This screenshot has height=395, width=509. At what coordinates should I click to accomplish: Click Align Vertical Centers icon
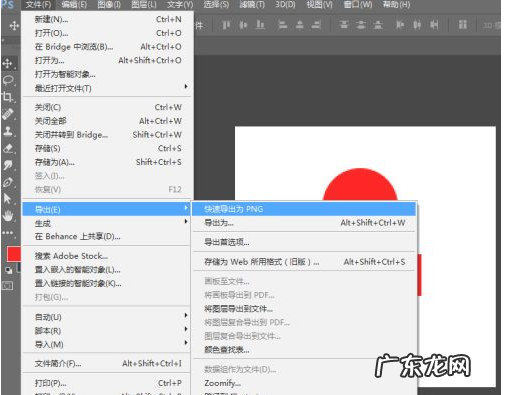(x=243, y=25)
